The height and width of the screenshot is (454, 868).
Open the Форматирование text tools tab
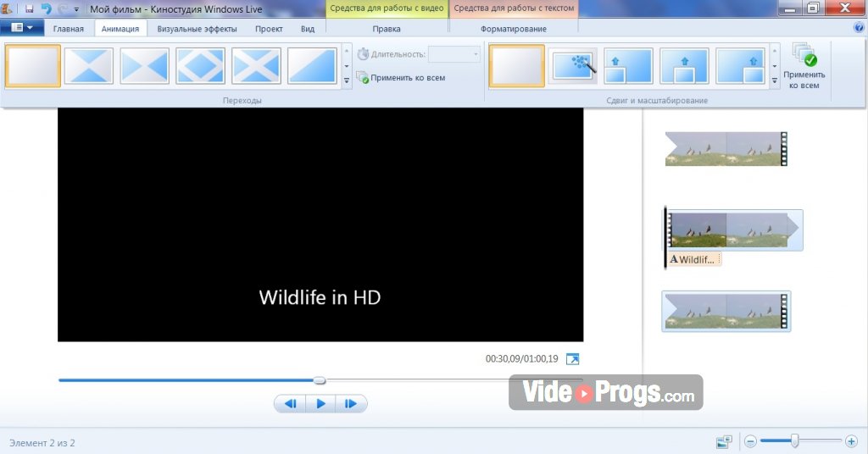coord(513,29)
